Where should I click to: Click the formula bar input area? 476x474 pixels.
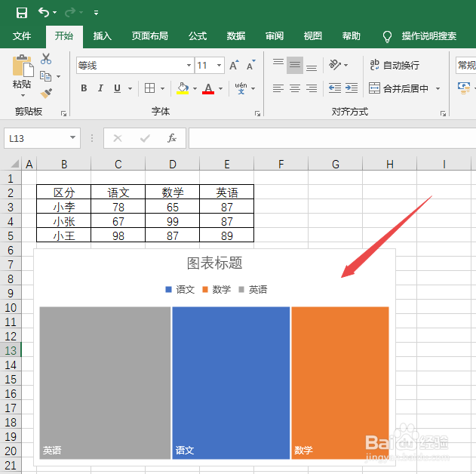click(332, 138)
